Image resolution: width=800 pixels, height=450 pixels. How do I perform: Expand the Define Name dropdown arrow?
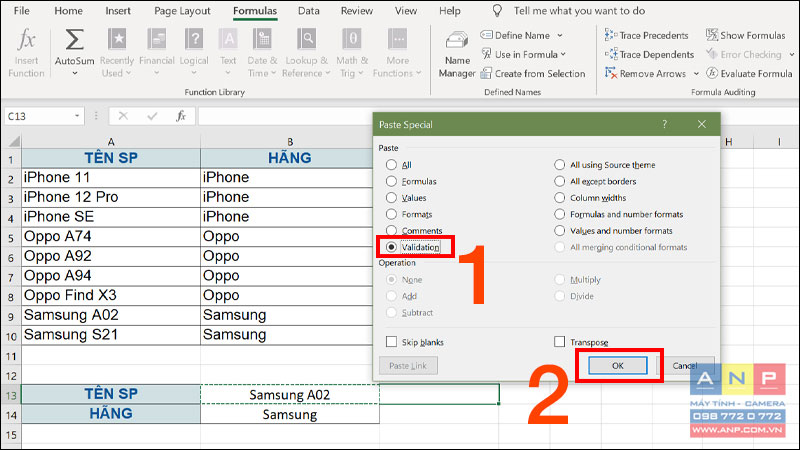pyautogui.click(x=560, y=35)
